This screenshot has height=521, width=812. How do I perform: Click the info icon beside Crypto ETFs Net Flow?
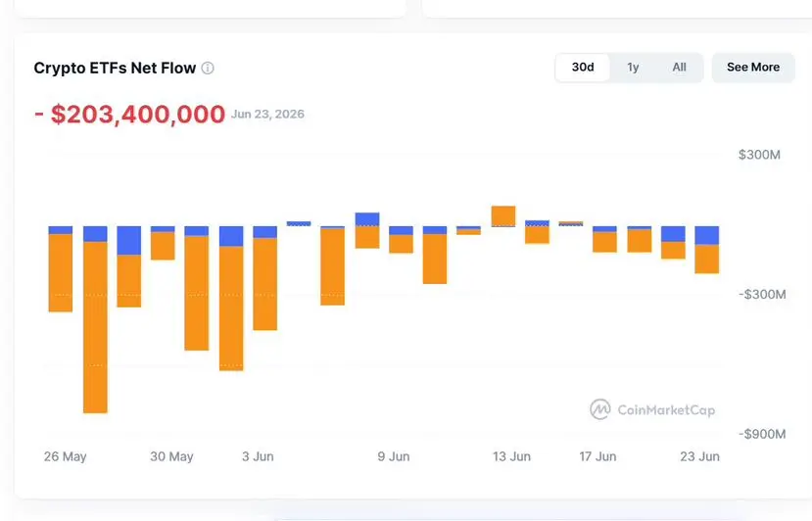(x=208, y=68)
